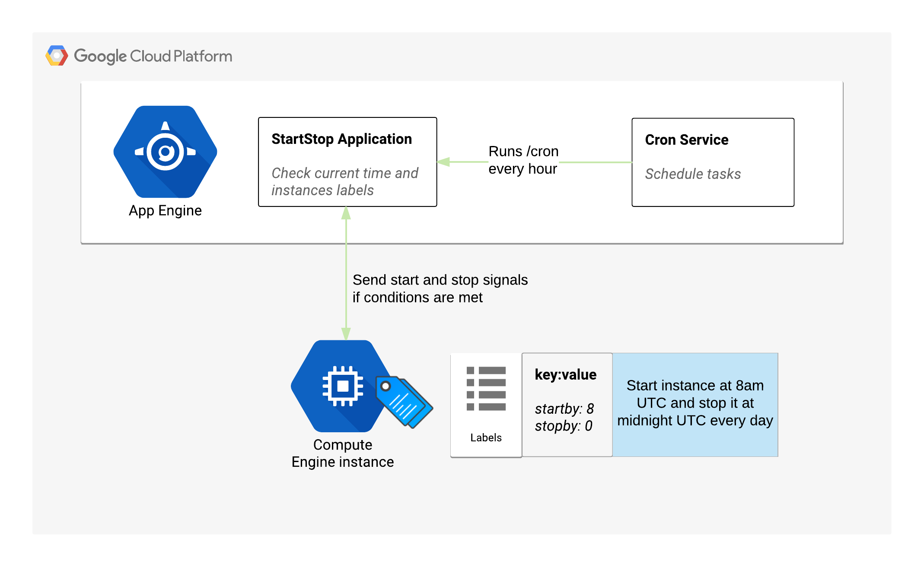Viewport: 924px width, 567px height.
Task: Click the "Schedule tasks" description text
Action: click(x=693, y=174)
